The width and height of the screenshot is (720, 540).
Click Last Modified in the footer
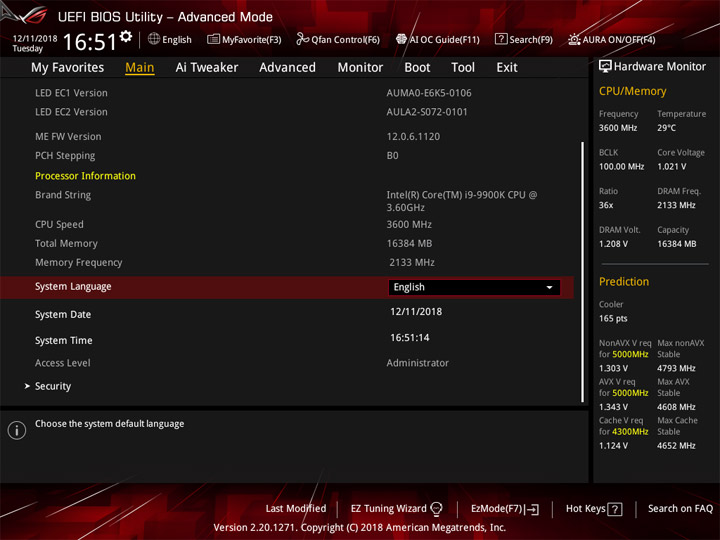(x=296, y=509)
